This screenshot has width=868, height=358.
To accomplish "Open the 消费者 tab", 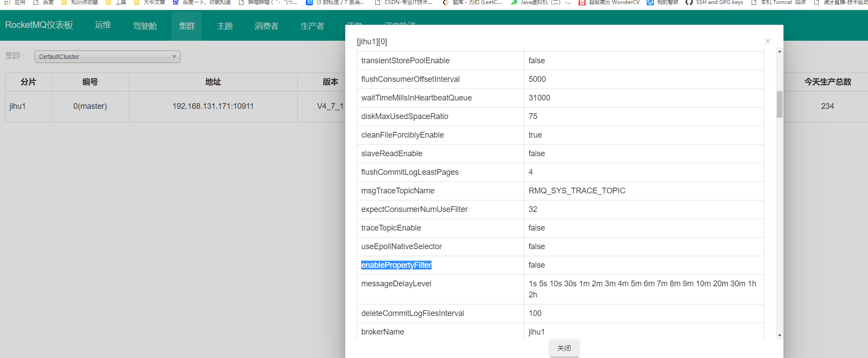I will pyautogui.click(x=266, y=26).
